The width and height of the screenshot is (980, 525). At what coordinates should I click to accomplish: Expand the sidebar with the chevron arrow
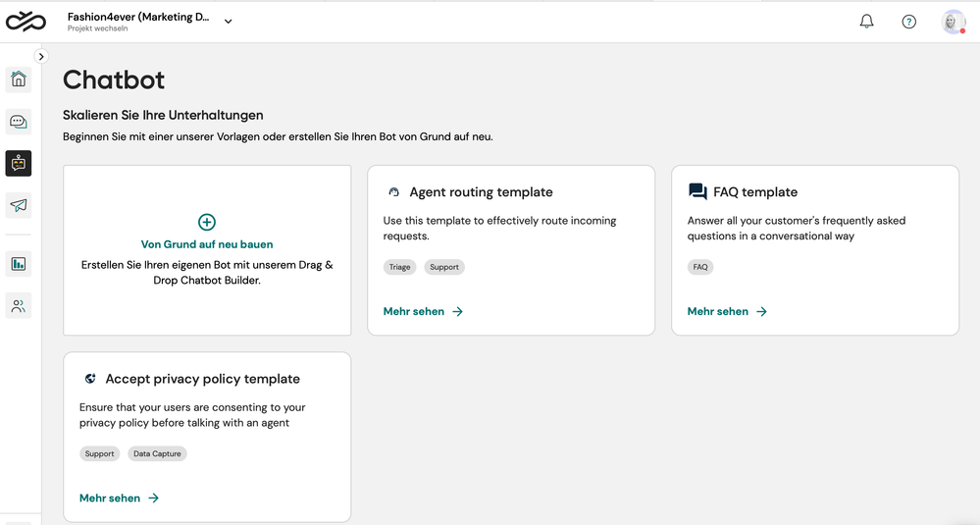[41, 56]
